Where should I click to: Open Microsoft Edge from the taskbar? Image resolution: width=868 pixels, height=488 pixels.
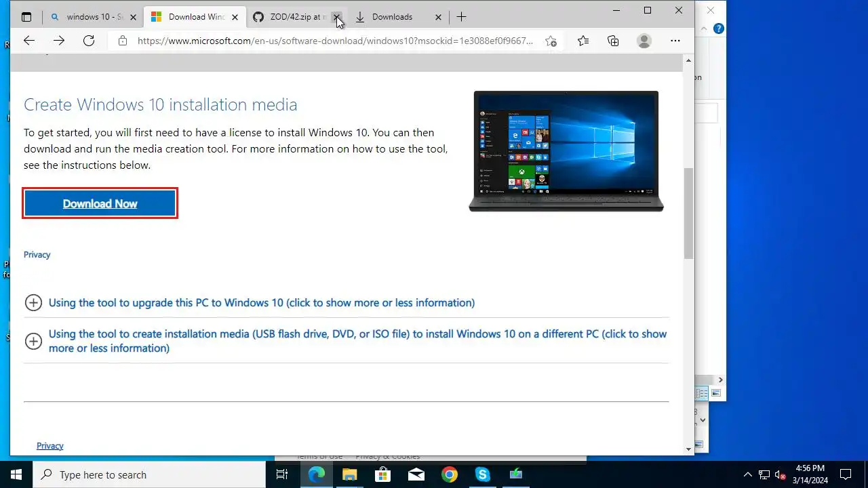[317, 474]
